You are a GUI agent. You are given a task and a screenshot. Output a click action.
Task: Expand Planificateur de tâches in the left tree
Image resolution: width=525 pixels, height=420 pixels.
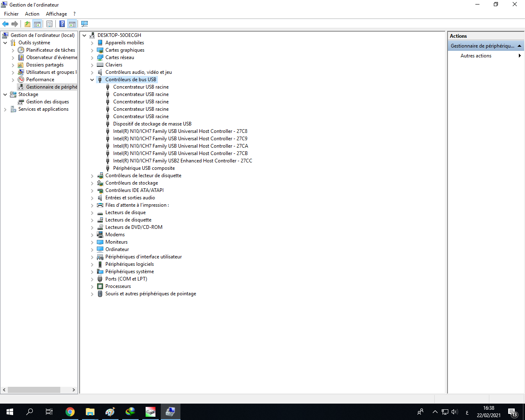tap(13, 50)
